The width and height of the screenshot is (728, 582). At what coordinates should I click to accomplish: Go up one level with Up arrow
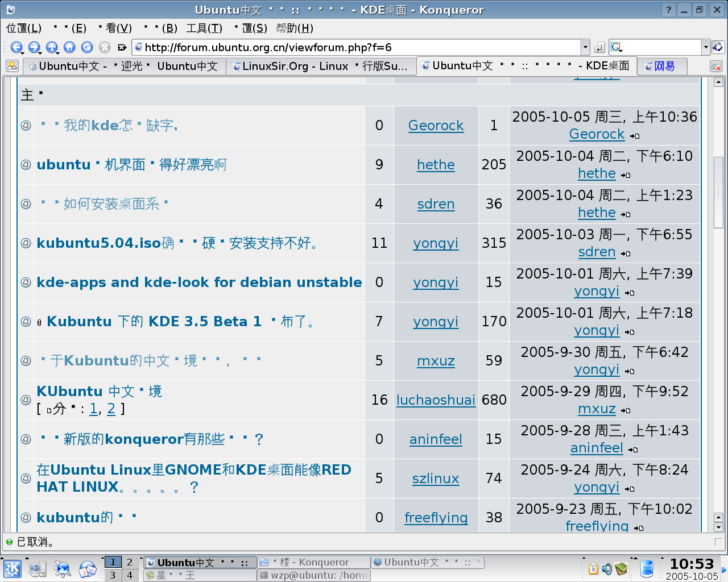tap(52, 47)
